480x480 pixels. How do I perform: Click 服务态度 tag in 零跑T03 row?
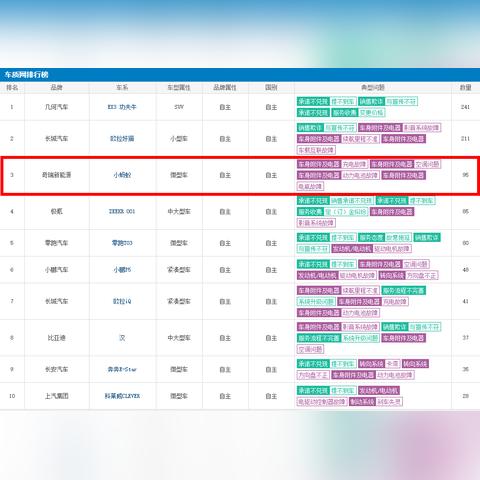[x=371, y=238]
